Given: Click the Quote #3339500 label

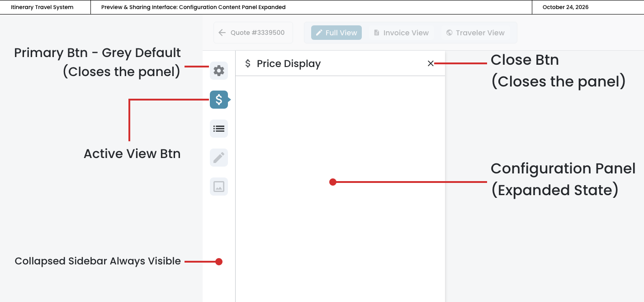Looking at the screenshot, I should click(257, 33).
